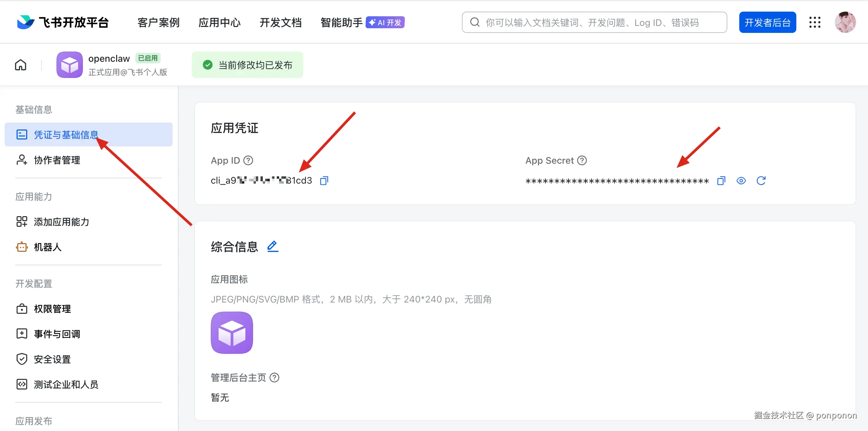This screenshot has height=431, width=868.
Task: Copy the App Secret value
Action: [x=721, y=181]
